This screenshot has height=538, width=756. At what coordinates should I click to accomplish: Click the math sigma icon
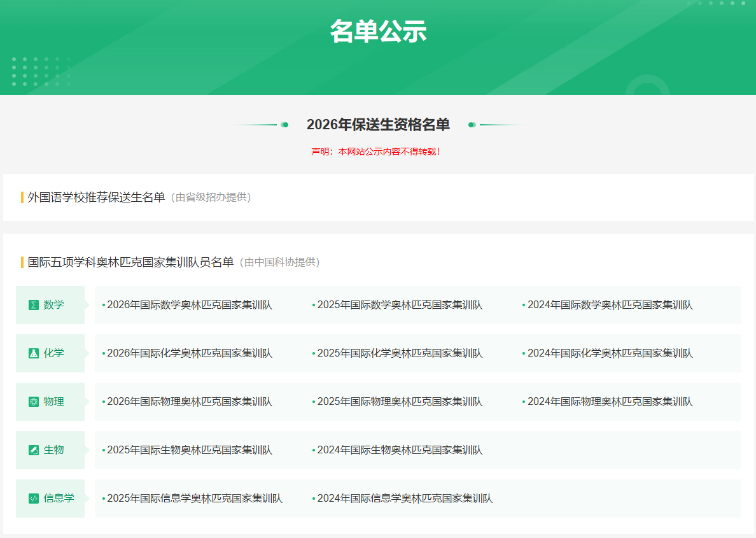coord(33,305)
